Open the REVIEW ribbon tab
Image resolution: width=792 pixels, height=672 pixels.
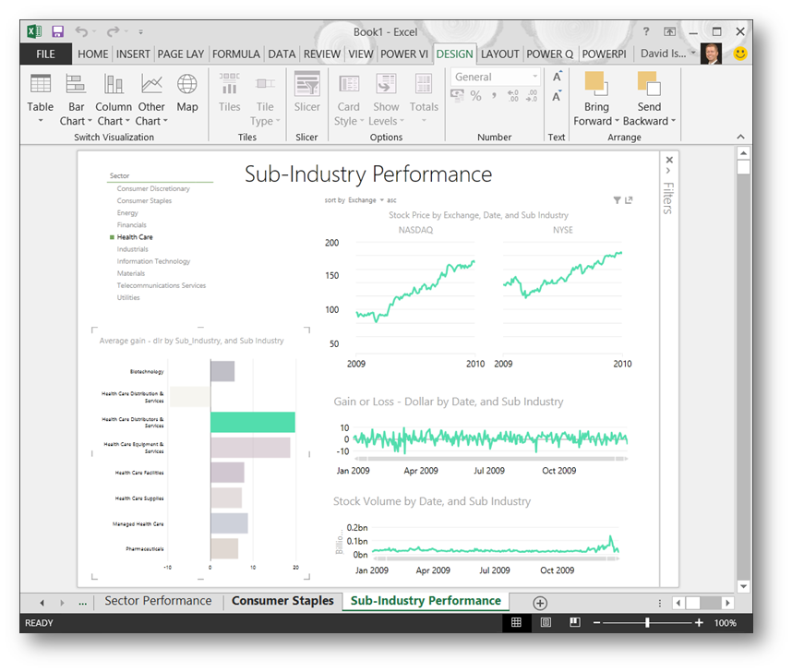point(322,54)
